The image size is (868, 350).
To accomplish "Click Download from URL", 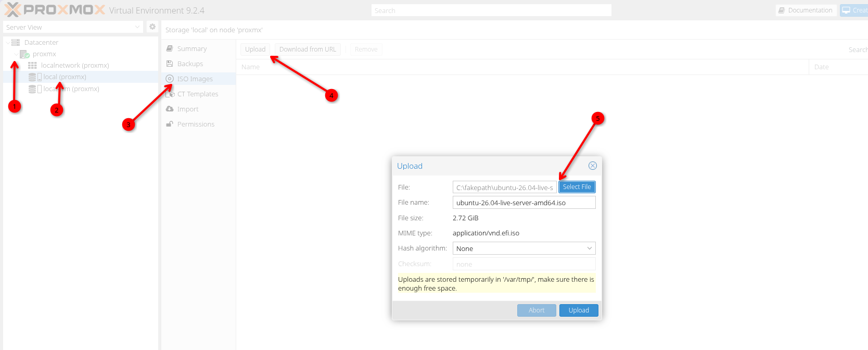I will 308,49.
